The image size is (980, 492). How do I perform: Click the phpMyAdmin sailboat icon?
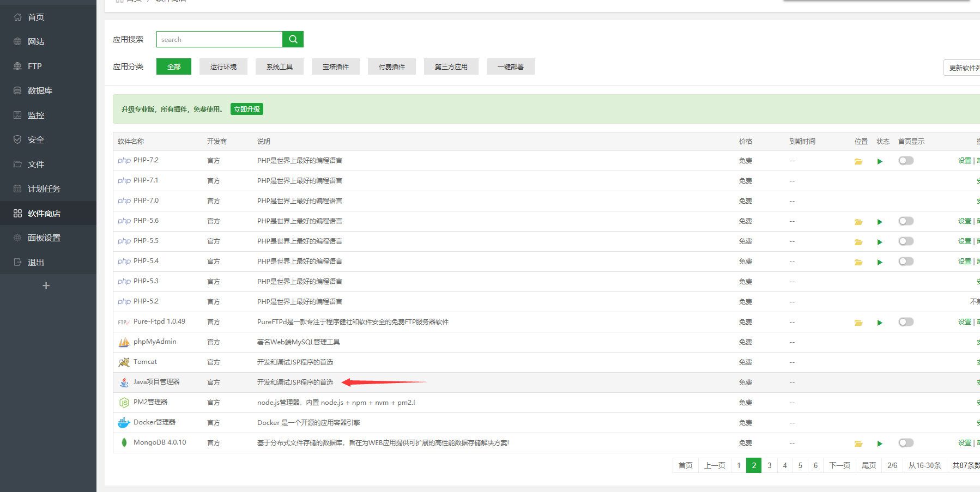[x=124, y=342]
